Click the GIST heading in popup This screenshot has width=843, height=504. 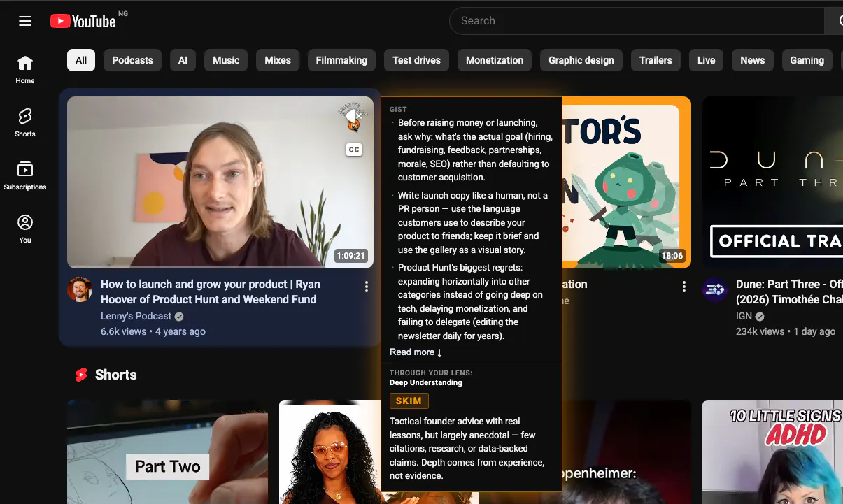pyautogui.click(x=398, y=109)
